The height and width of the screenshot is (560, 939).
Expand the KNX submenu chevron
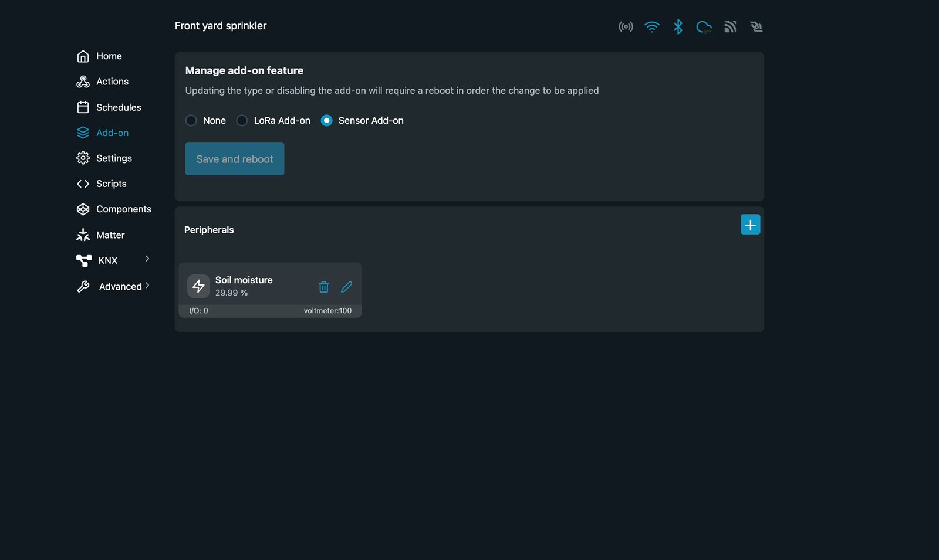147,259
